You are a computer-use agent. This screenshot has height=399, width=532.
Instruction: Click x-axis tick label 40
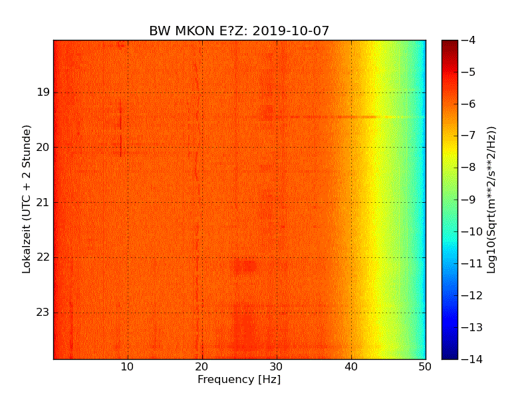(351, 367)
